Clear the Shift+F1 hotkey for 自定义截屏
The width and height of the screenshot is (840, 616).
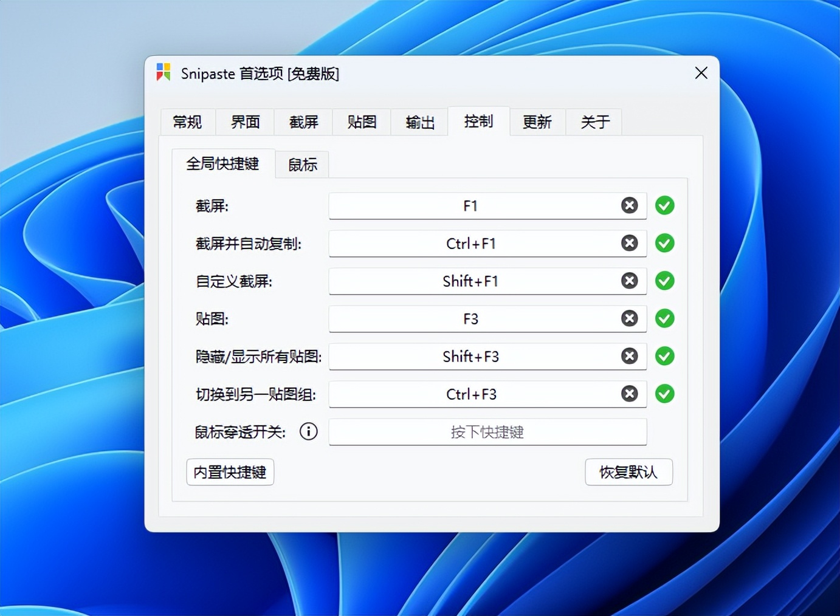coord(629,281)
